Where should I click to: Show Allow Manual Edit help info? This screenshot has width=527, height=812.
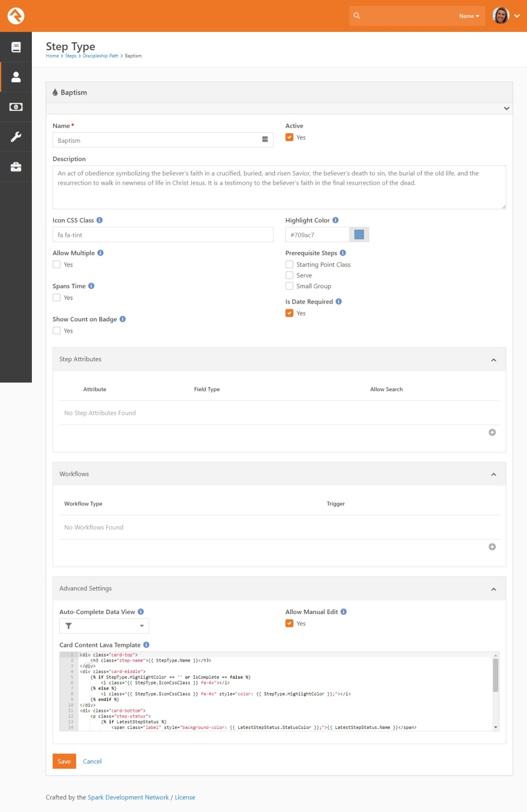tap(344, 612)
